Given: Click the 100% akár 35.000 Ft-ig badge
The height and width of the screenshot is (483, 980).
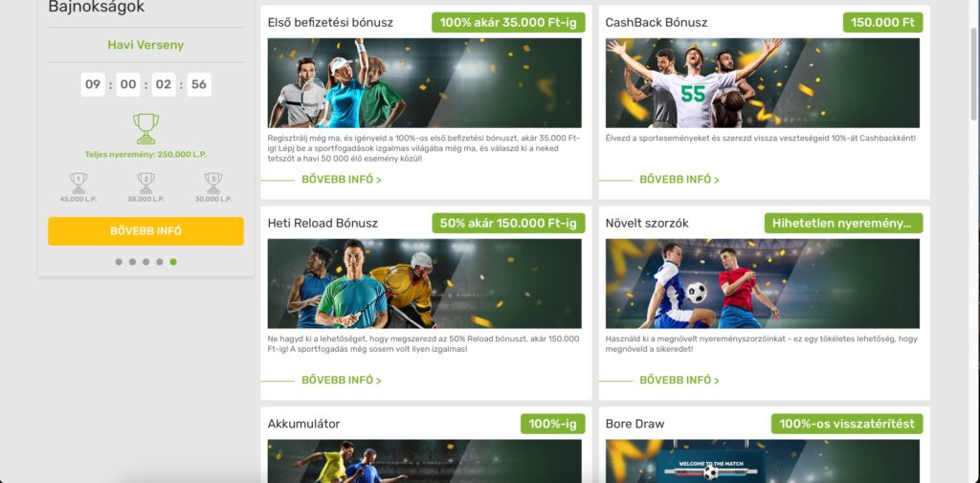Looking at the screenshot, I should pos(508,23).
